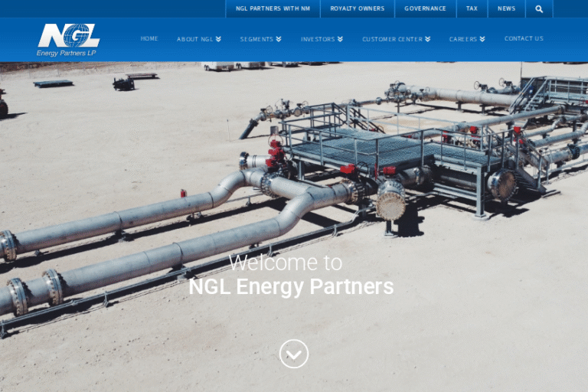This screenshot has height=392, width=588.
Task: Click the Segments menu label
Action: pos(256,39)
